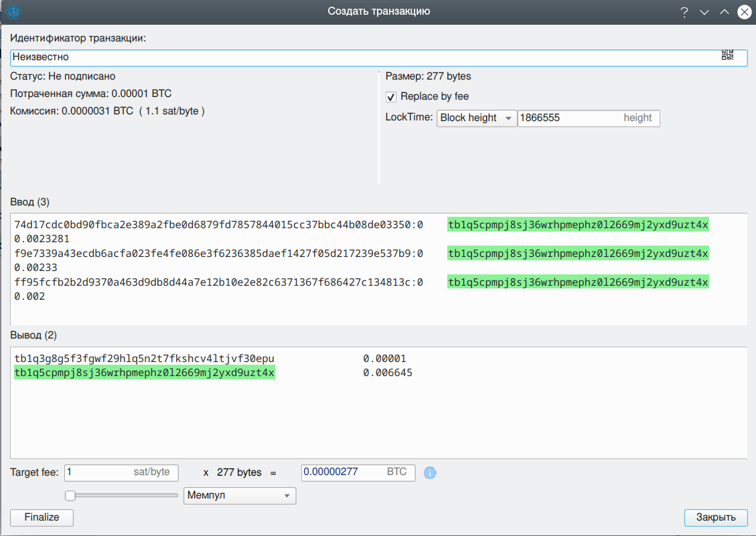The width and height of the screenshot is (756, 536).
Task: Click output amount 0.006645
Action: tap(388, 373)
